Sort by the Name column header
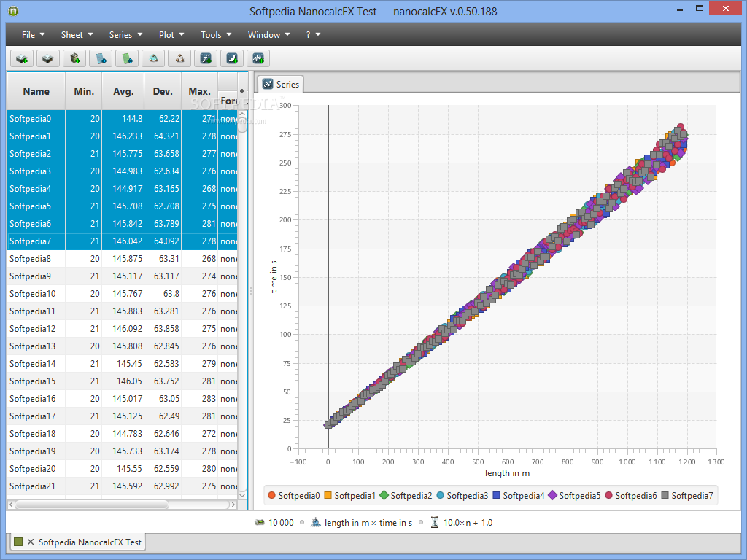The image size is (747, 560). click(36, 91)
